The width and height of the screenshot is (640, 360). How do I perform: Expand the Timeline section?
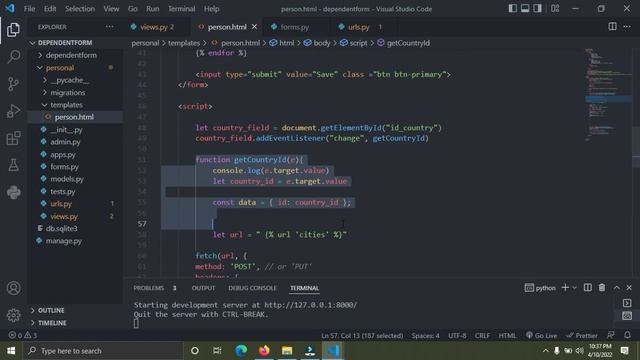(x=52, y=323)
